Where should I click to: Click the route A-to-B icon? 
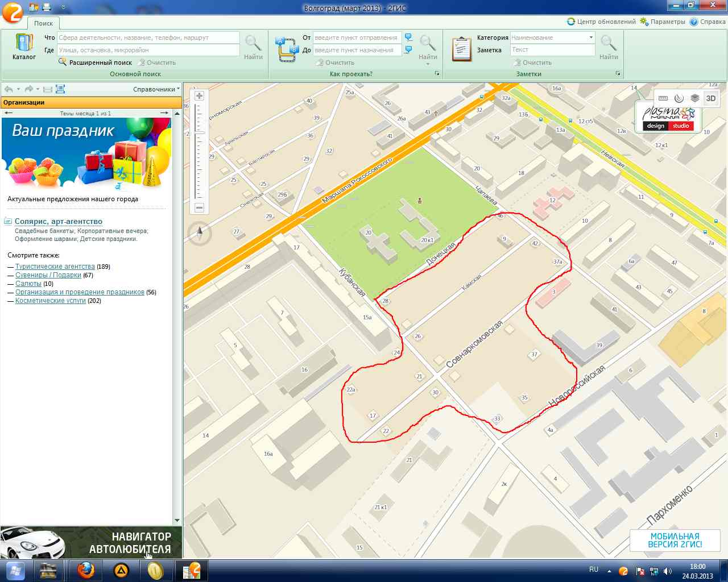287,49
